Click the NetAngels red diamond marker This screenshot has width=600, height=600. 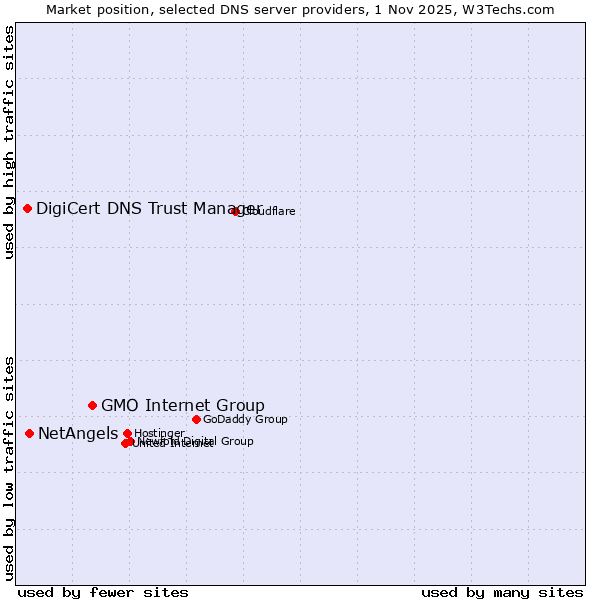[x=29, y=433]
